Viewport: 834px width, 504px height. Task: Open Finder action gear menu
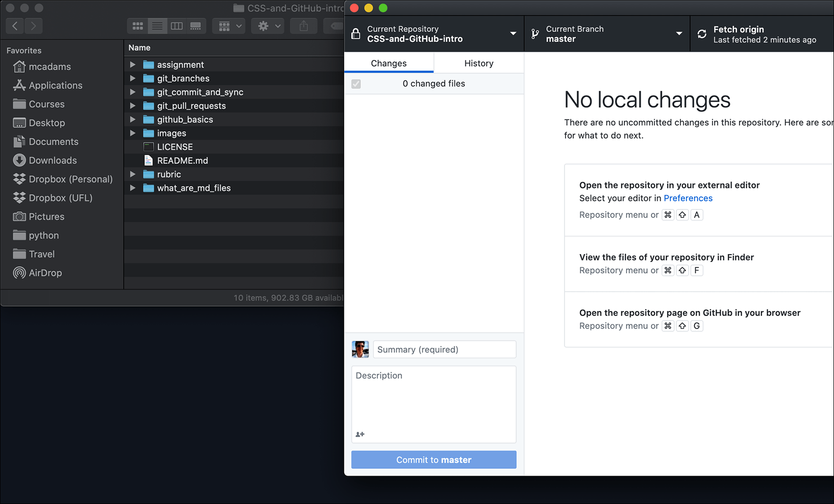tap(268, 26)
